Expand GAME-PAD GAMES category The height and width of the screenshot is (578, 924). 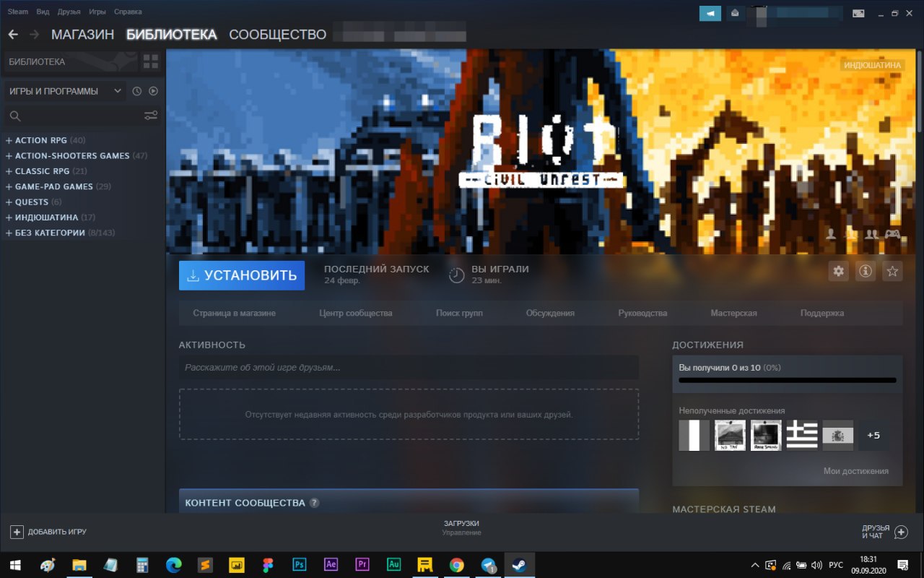9,186
